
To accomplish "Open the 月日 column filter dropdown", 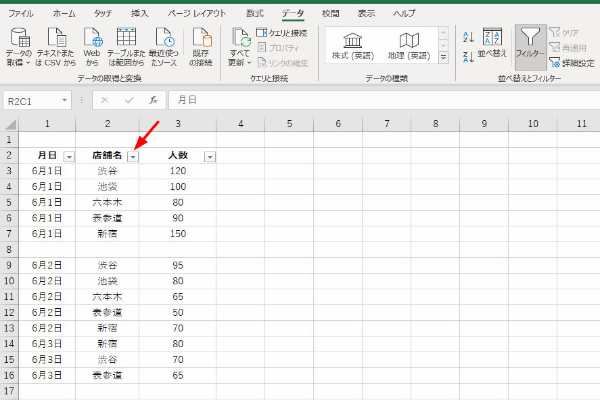I will coord(69,156).
